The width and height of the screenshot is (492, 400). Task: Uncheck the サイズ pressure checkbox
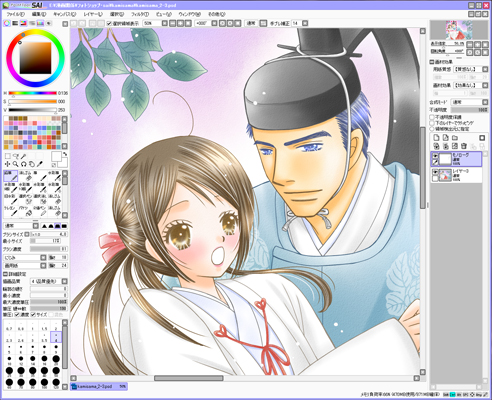pos(33,315)
